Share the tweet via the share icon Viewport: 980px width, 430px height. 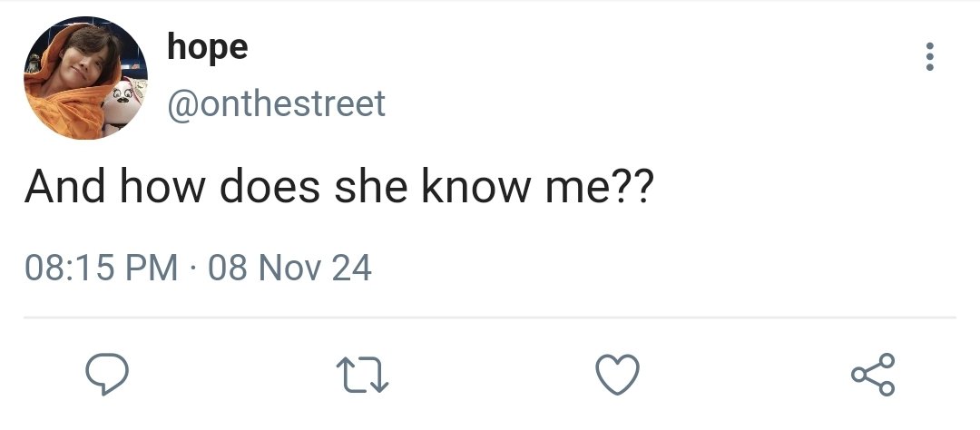[873, 374]
